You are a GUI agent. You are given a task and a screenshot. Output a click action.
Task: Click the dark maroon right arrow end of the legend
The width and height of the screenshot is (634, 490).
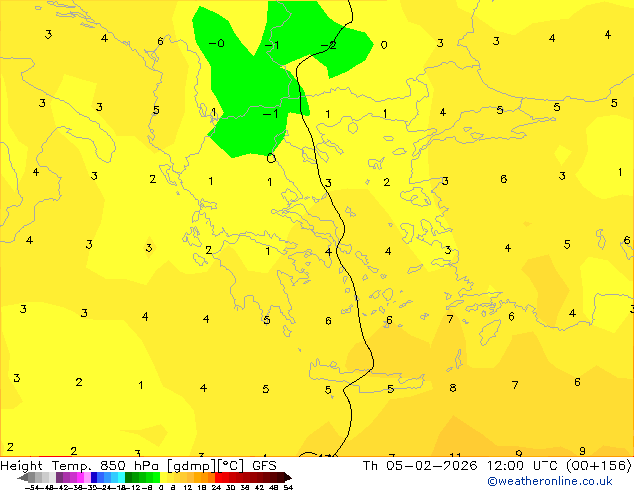click(288, 477)
